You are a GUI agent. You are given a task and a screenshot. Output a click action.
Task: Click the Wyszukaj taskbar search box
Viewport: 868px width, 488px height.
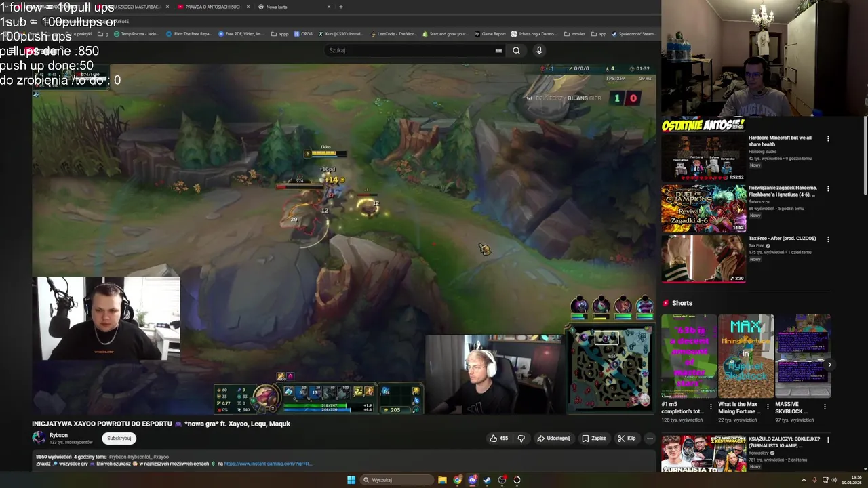click(397, 480)
